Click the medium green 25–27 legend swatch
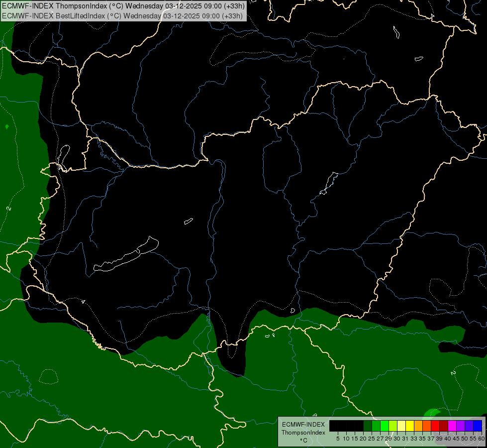 pos(376,426)
